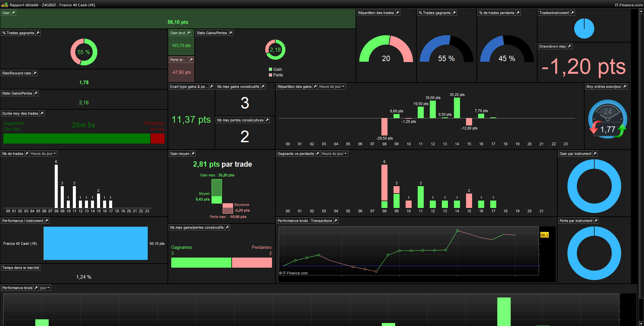Open Heure du jour dropdown in Répartition des gains
Screen dimensions: 644x326
[332, 87]
